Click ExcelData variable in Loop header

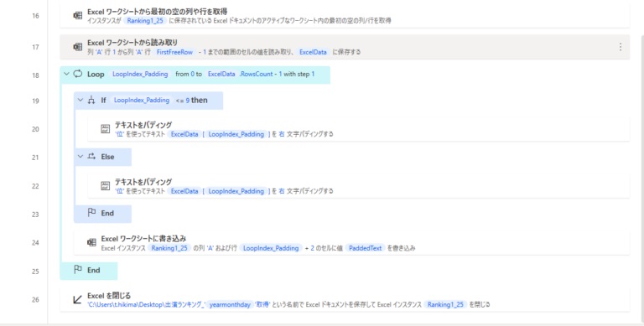click(221, 75)
